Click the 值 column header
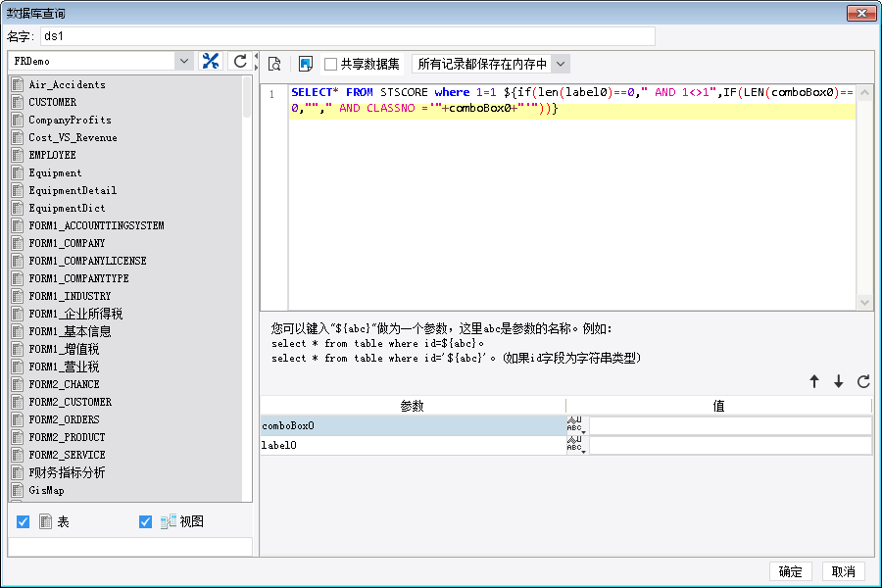 [x=719, y=406]
